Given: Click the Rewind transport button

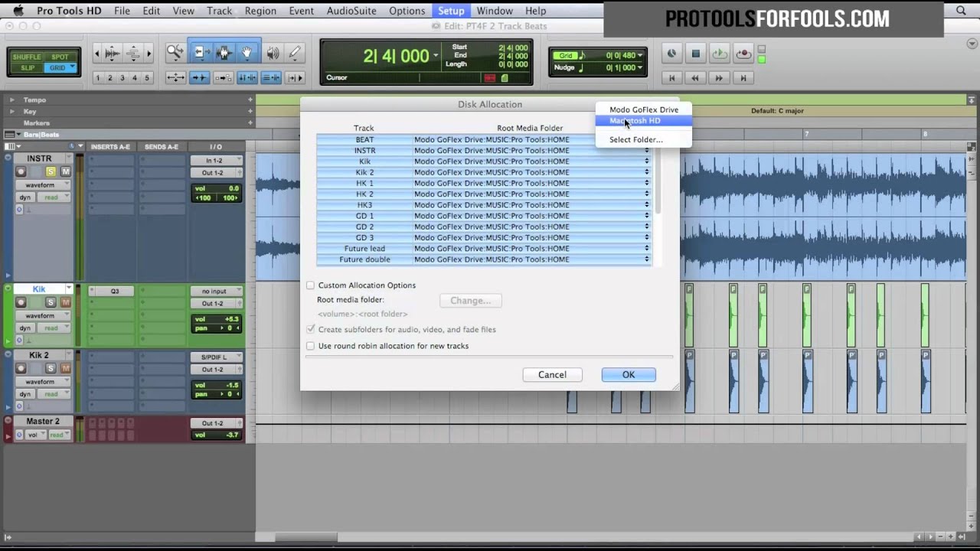Looking at the screenshot, I should (695, 77).
